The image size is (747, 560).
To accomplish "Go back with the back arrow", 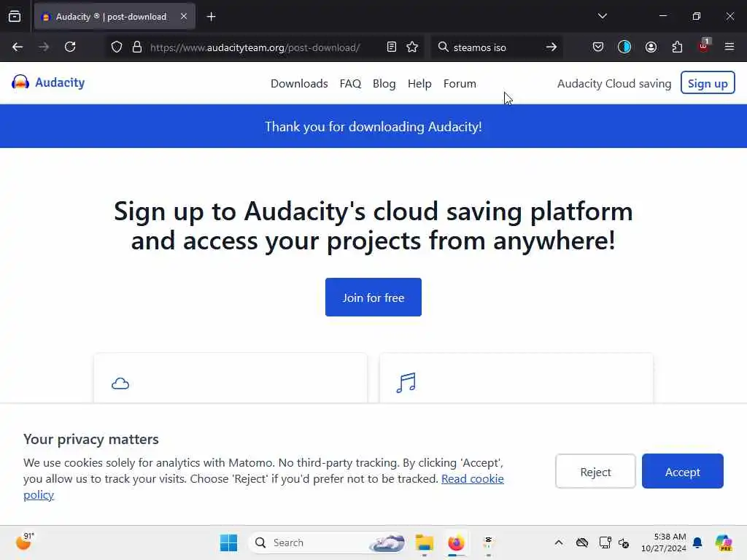I will coord(18,47).
